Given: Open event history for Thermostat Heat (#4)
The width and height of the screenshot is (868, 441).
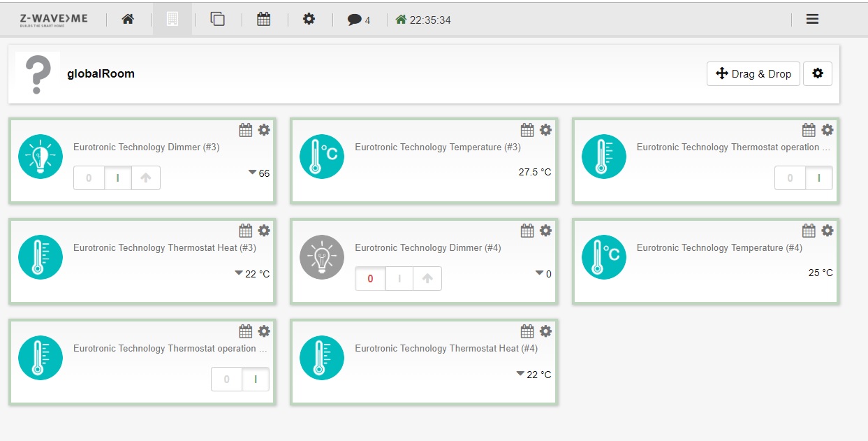Looking at the screenshot, I should tap(527, 331).
